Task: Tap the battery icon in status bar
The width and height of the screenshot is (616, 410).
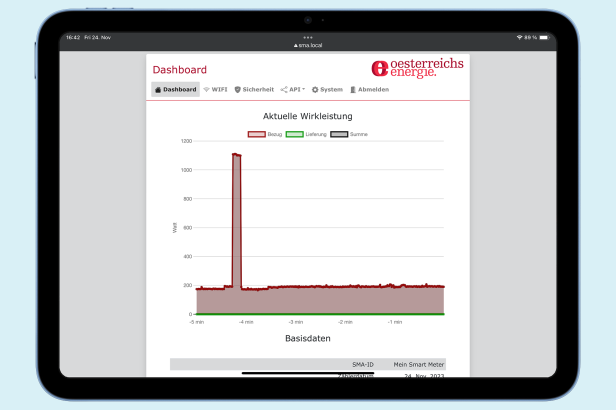Action: [x=544, y=37]
